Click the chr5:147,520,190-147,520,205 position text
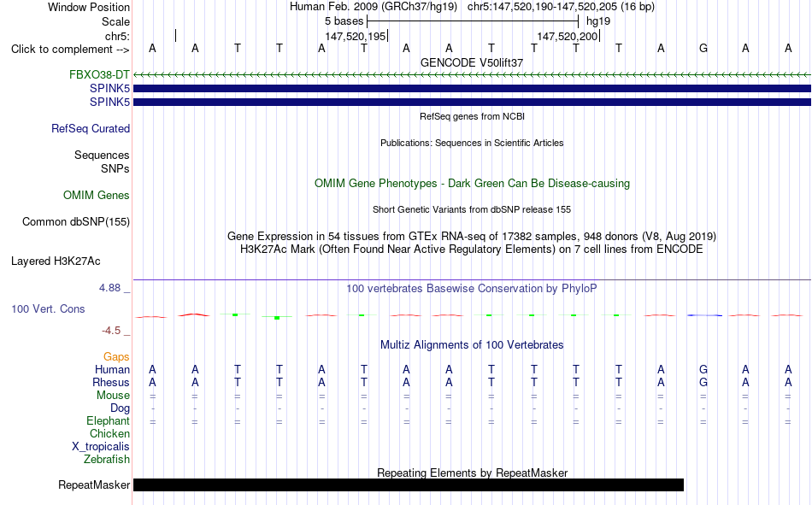This screenshot has height=505, width=812. point(561,7)
